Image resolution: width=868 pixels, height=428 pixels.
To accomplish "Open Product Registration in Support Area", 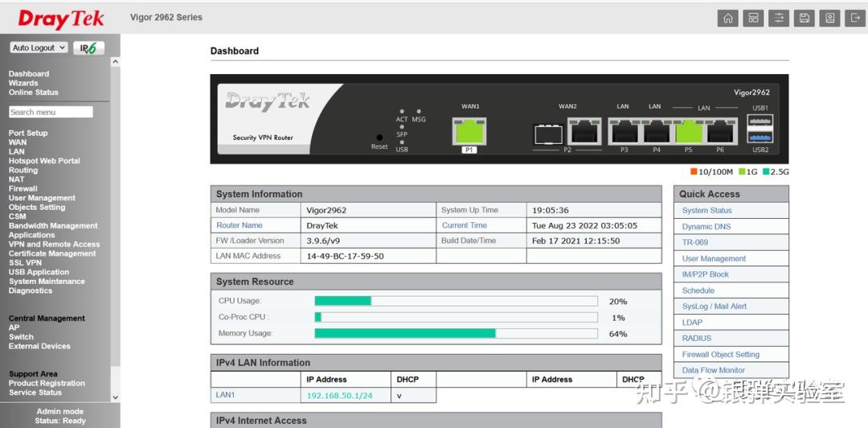I will (x=47, y=383).
